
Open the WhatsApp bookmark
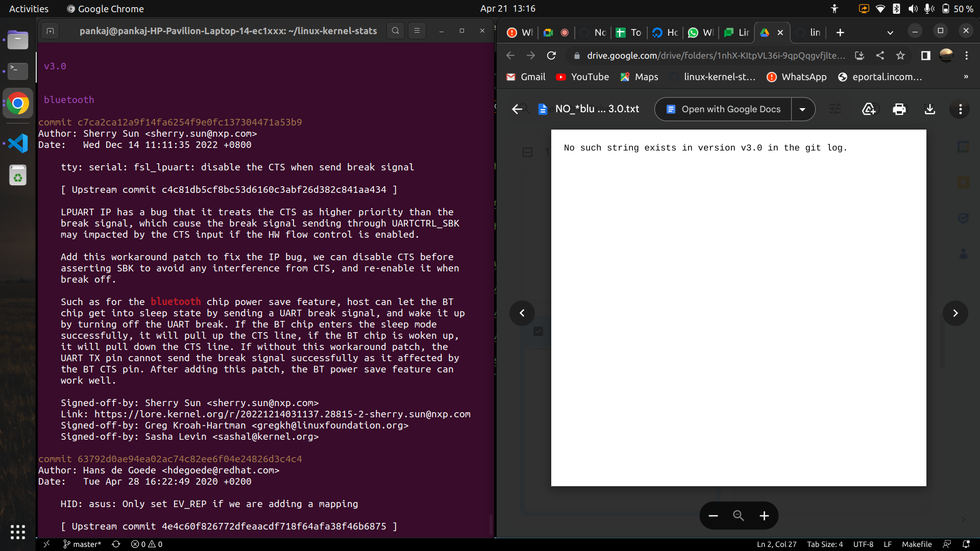(796, 77)
